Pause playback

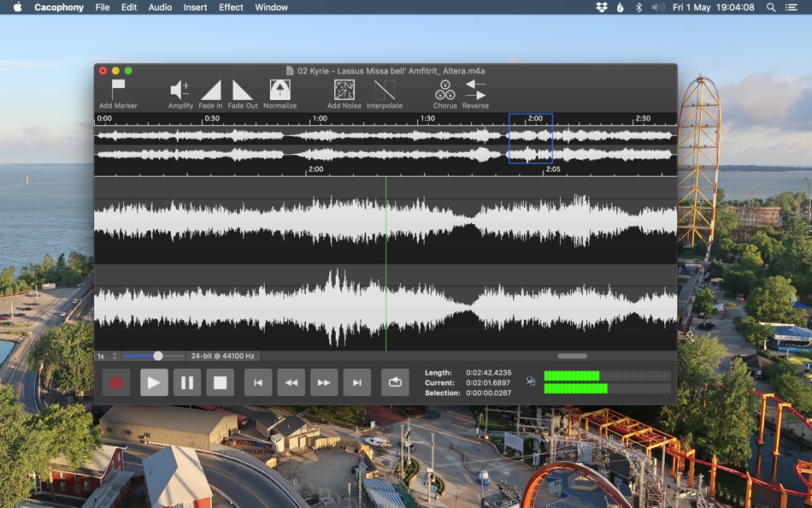187,382
